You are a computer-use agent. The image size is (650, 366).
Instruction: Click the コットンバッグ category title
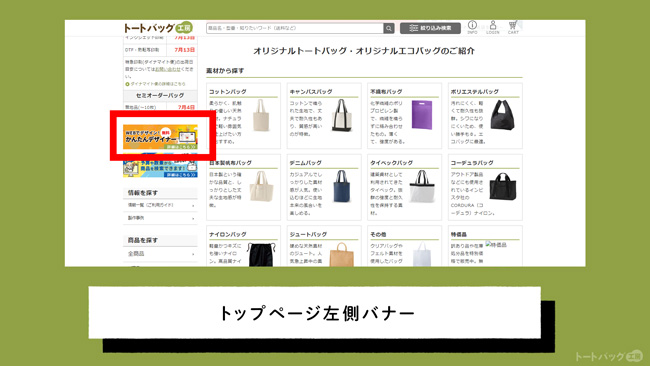228,92
